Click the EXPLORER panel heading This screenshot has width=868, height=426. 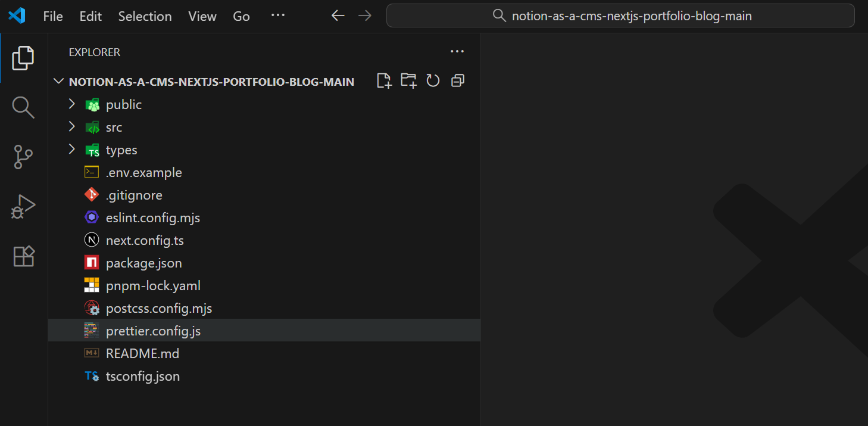pyautogui.click(x=95, y=52)
